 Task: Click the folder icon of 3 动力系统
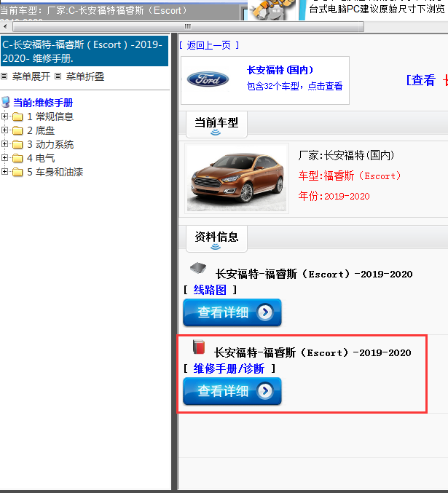17,145
